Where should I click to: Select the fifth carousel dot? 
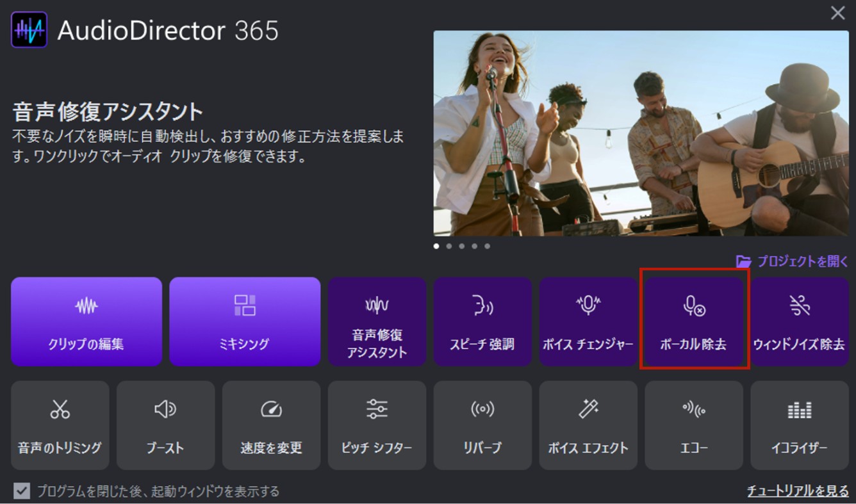click(x=488, y=246)
